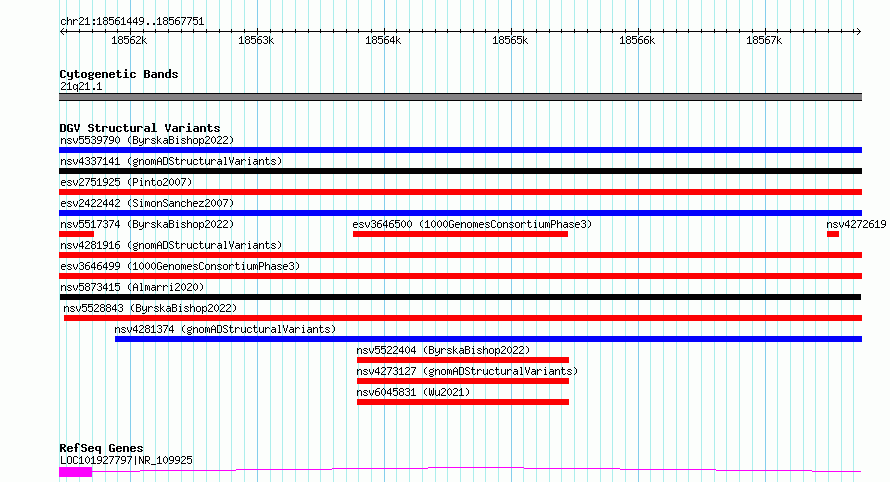Select the red bar under esv3646499
890x482 pixels.
click(x=460, y=276)
